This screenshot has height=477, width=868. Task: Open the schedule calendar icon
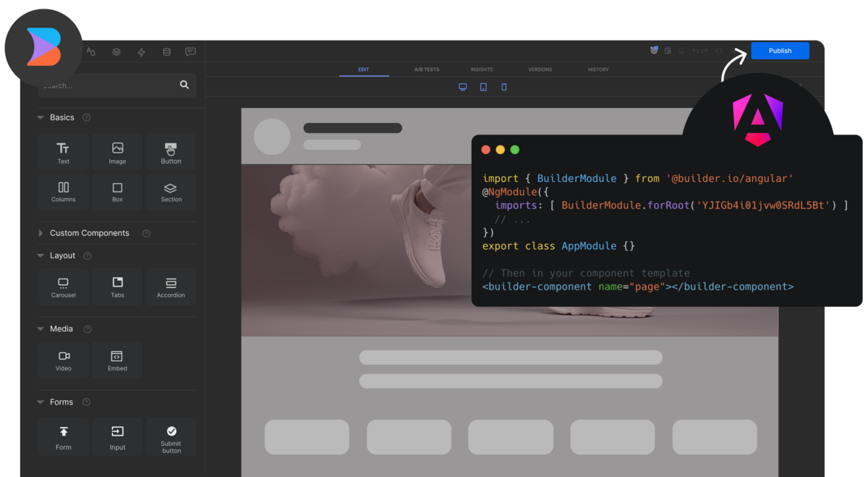[x=668, y=51]
